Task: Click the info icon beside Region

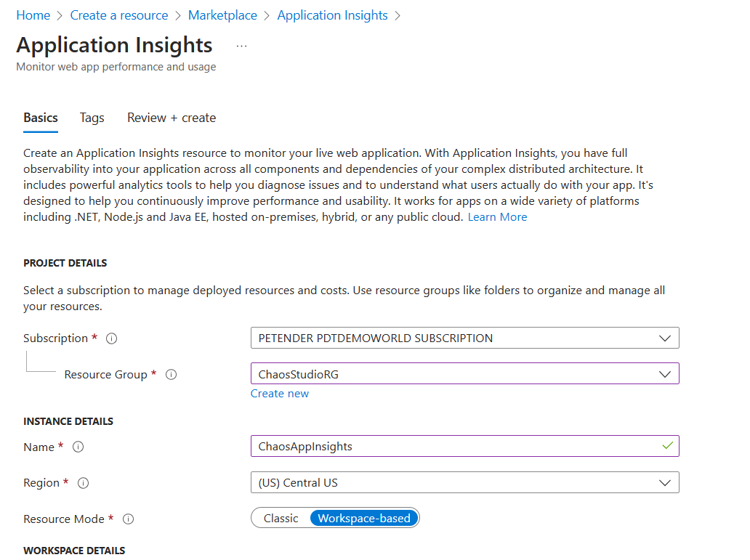Action: (x=83, y=482)
